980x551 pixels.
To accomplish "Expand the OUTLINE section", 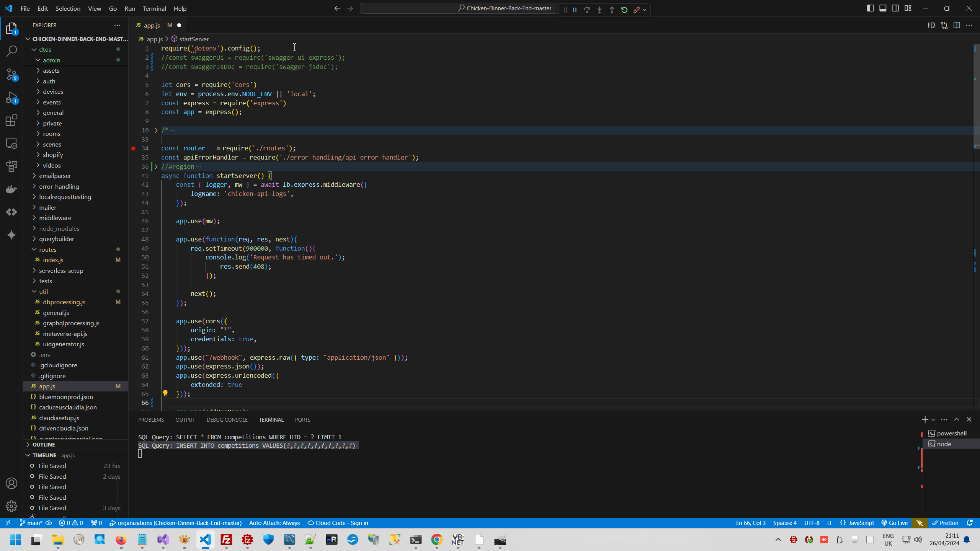I will pyautogui.click(x=44, y=445).
